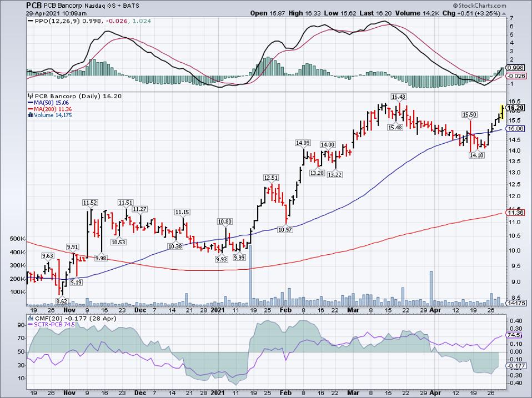Click the 11.15 price label
Viewport: 532px width, 398px height.
point(182,212)
